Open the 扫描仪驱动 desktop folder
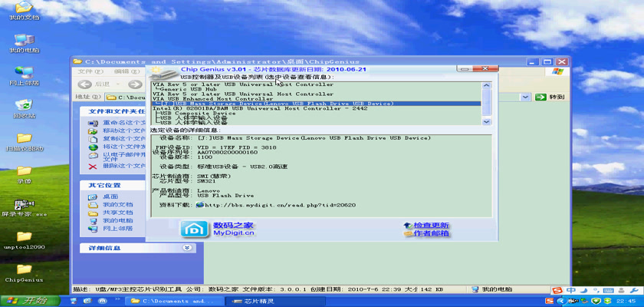This screenshot has height=307, width=644. (24, 142)
